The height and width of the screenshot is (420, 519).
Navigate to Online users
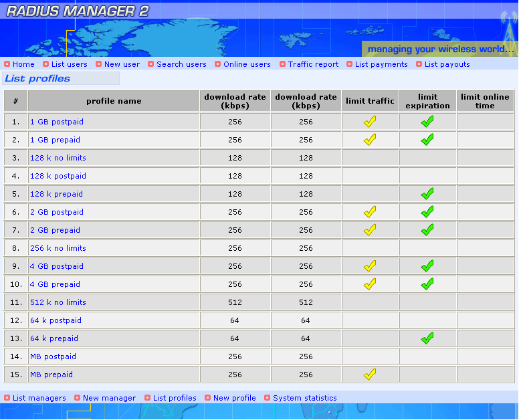[247, 65]
